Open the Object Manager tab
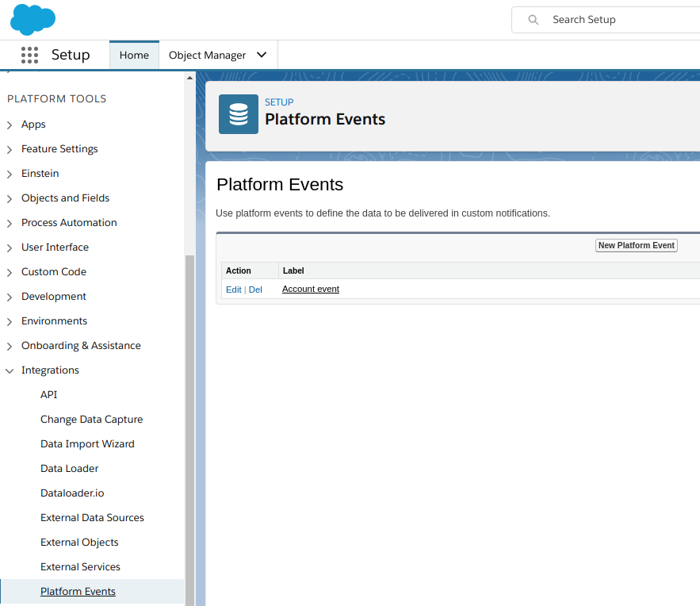This screenshot has height=606, width=700. pos(208,55)
